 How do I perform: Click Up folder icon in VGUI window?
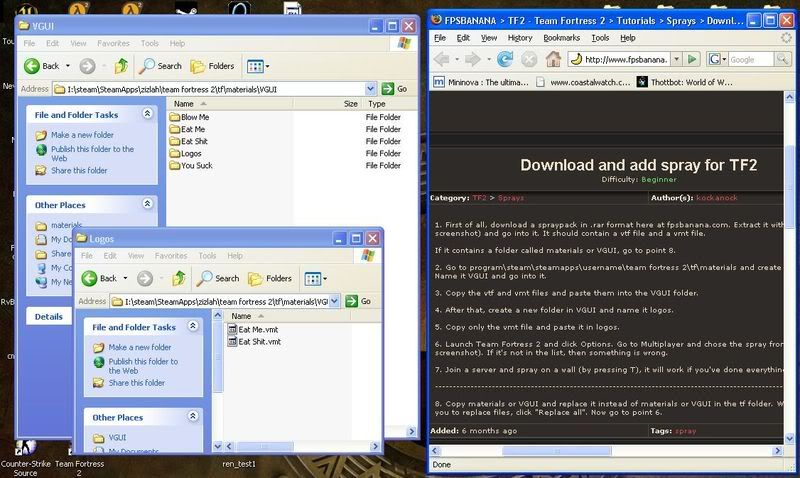click(121, 66)
